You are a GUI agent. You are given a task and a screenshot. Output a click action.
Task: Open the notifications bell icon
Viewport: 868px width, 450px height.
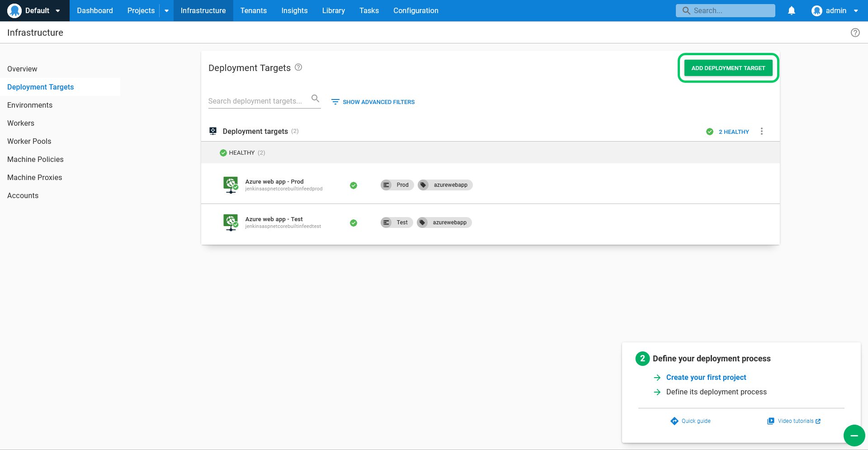791,10
